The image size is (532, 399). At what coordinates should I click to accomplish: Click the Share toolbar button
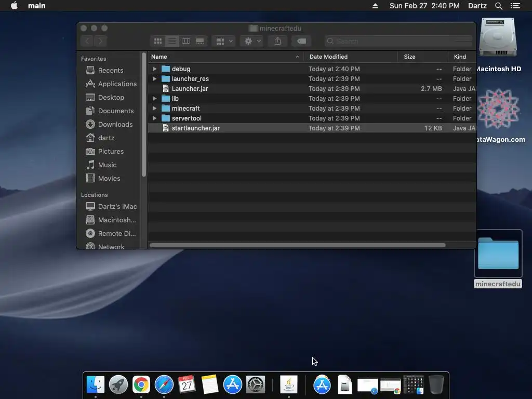(x=277, y=41)
